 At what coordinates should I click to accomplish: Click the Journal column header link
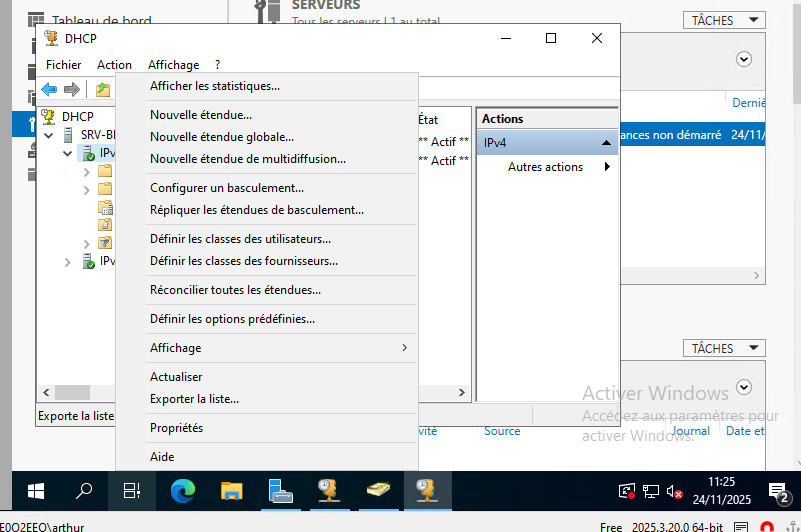(x=691, y=431)
